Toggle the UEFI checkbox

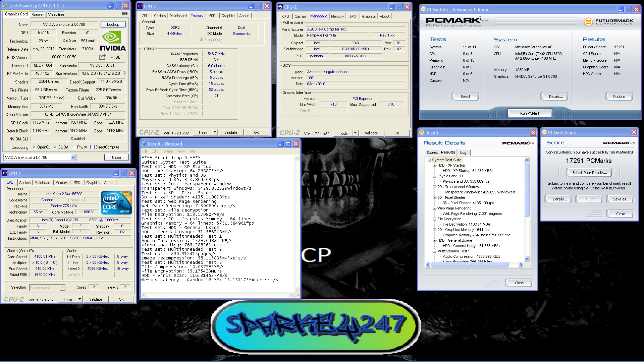112,57
